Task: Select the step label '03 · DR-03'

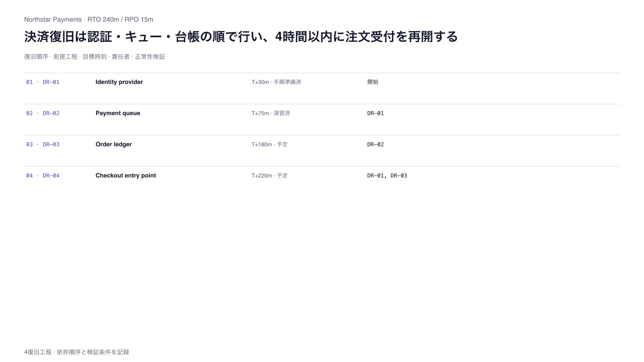Action: (x=43, y=144)
